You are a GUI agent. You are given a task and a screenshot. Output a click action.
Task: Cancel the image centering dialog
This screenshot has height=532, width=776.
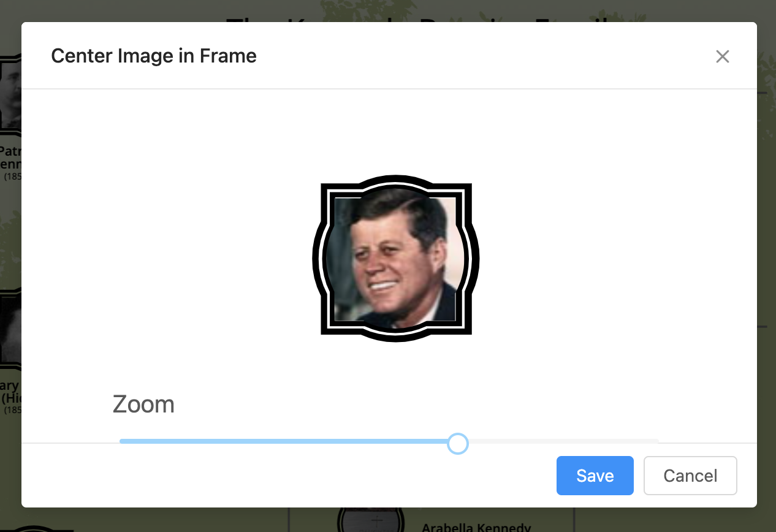[690, 476]
